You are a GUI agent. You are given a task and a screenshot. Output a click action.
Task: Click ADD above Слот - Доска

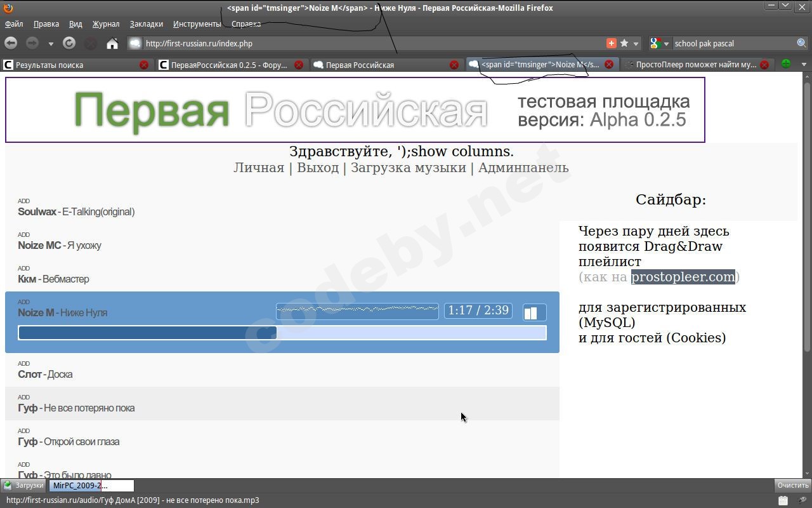click(23, 363)
